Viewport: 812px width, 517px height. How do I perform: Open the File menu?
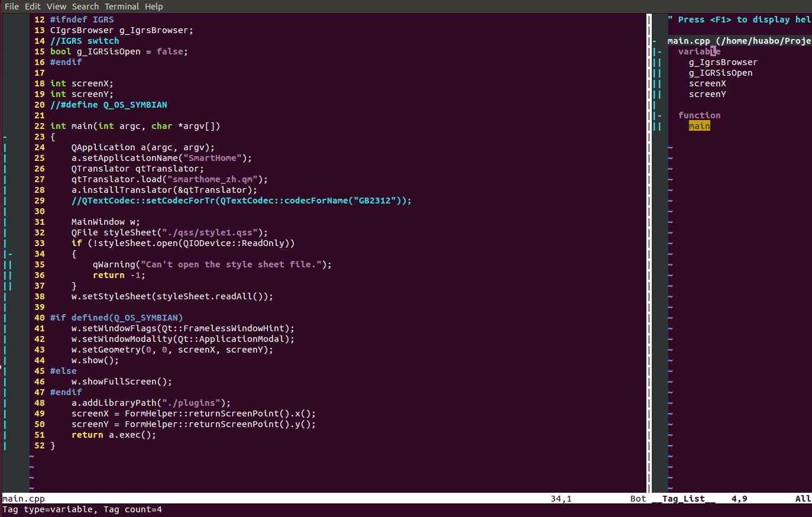point(12,6)
